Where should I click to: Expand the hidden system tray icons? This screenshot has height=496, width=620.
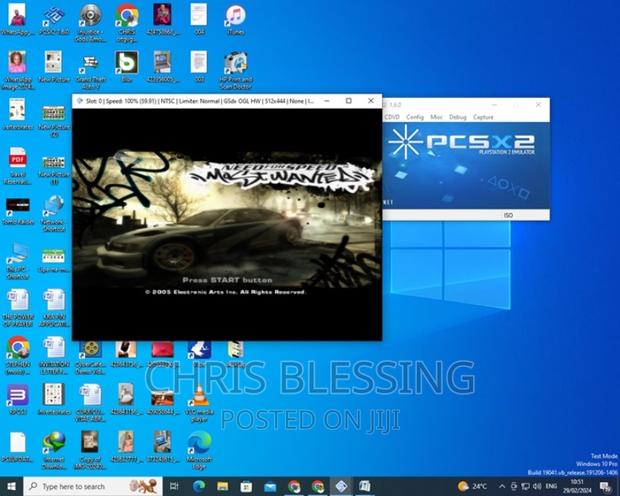pyautogui.click(x=501, y=486)
